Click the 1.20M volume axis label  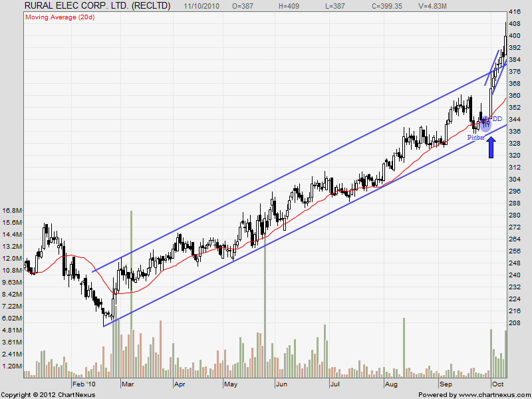pyautogui.click(x=12, y=366)
